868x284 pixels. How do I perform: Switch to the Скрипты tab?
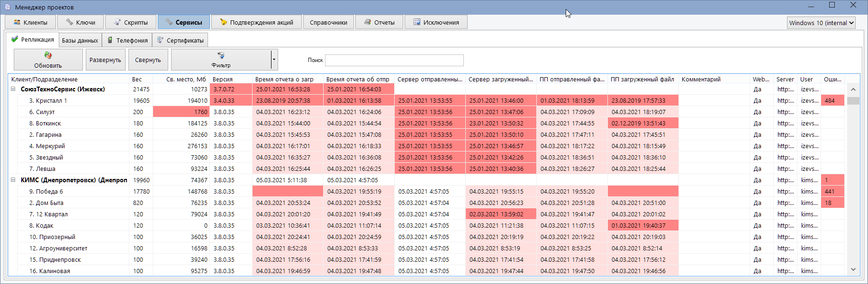pos(131,22)
